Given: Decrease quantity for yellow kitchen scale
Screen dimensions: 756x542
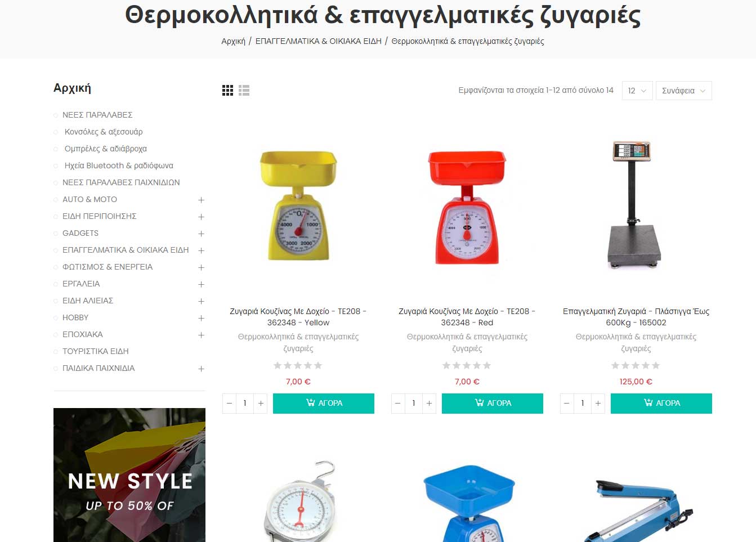Looking at the screenshot, I should click(x=229, y=404).
